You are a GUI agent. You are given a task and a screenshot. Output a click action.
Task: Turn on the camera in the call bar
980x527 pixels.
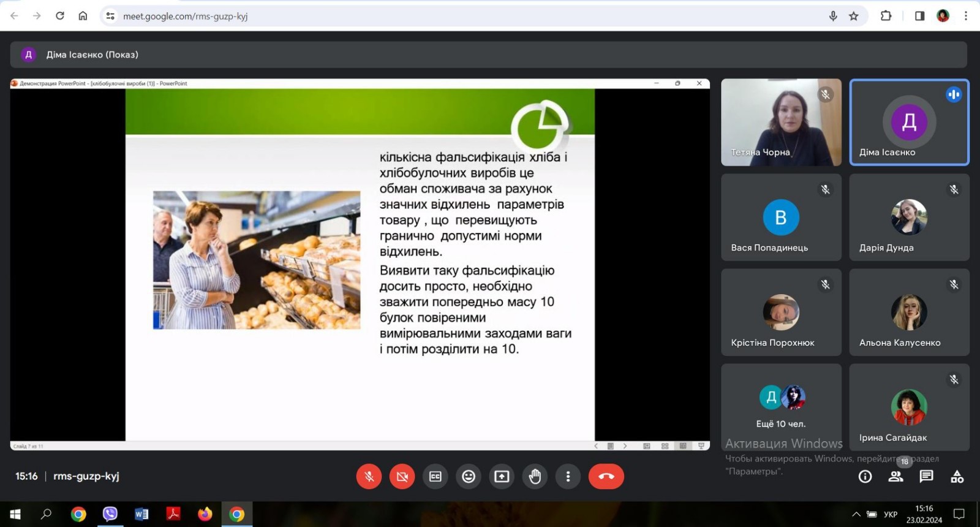(402, 476)
